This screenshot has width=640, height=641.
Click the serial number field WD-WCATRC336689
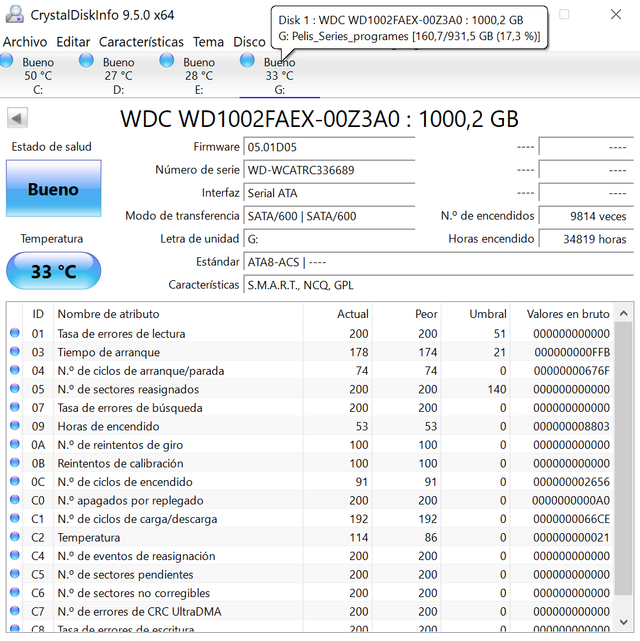(x=329, y=170)
